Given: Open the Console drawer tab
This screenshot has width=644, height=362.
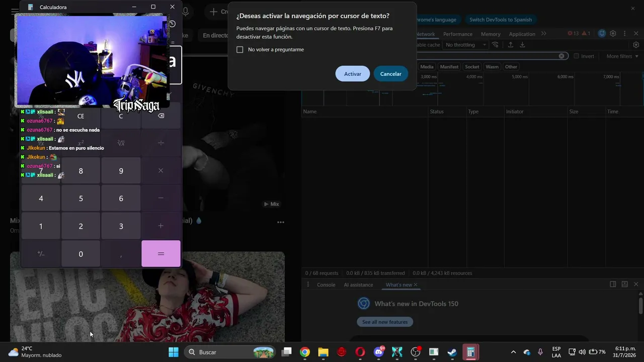Looking at the screenshot, I should (326, 285).
